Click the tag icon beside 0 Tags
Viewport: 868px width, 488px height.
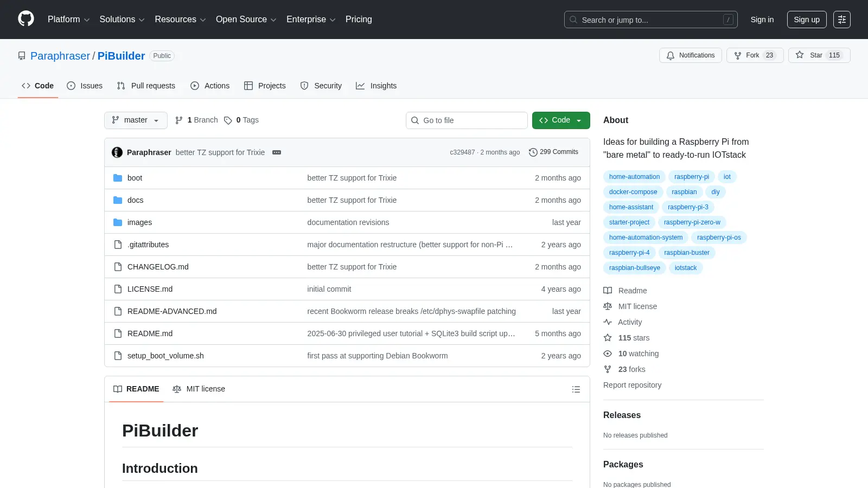tap(228, 120)
